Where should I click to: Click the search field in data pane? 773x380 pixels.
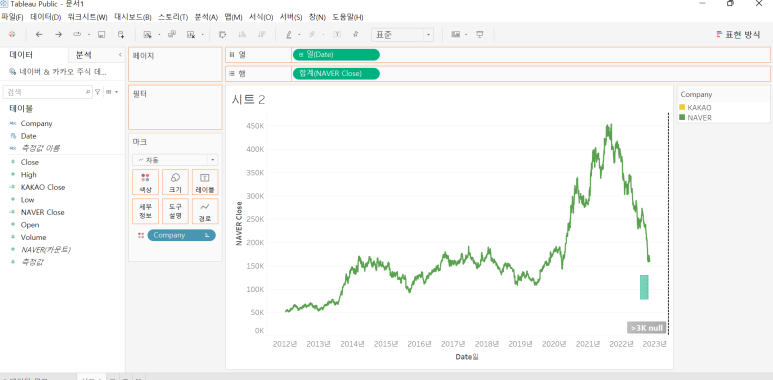[x=47, y=92]
